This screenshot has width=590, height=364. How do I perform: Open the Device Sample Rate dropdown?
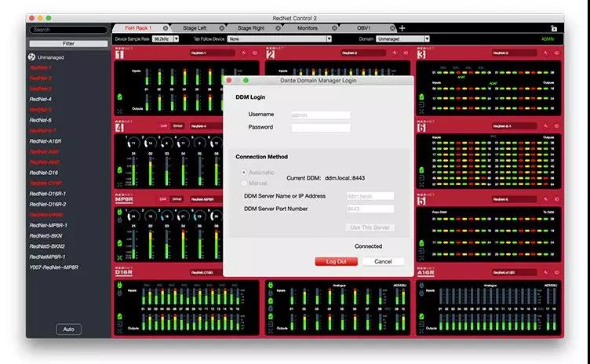click(166, 38)
